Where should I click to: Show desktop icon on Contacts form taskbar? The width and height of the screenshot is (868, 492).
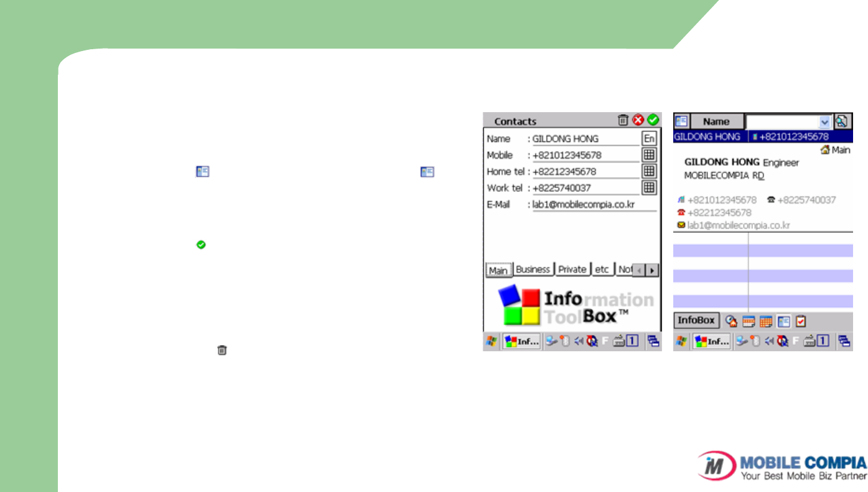pyautogui.click(x=653, y=341)
